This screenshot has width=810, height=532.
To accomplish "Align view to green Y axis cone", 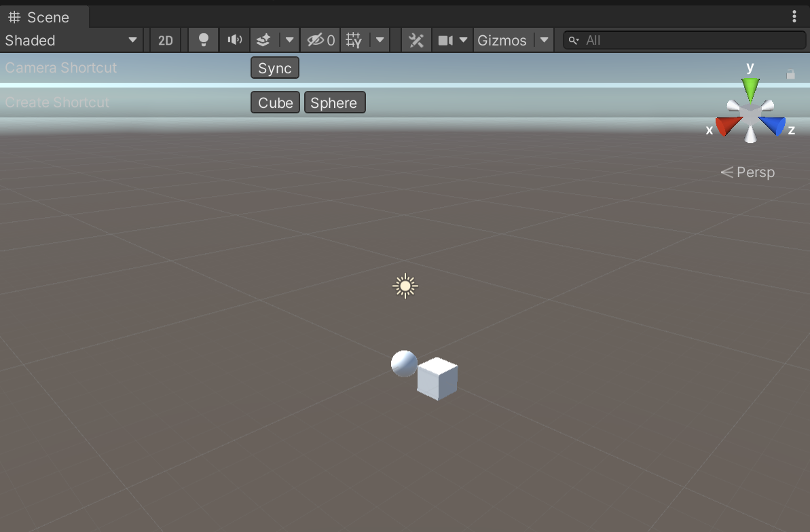I will coord(750,90).
